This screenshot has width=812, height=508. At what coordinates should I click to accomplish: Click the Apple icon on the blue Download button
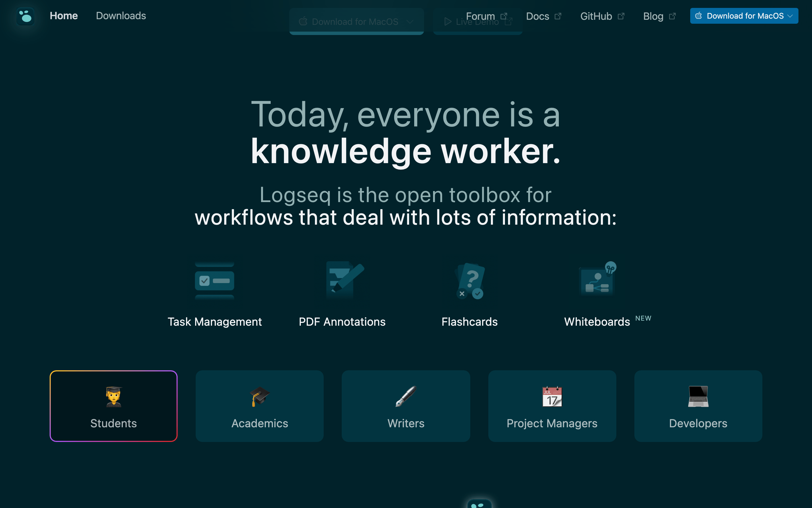tap(699, 16)
